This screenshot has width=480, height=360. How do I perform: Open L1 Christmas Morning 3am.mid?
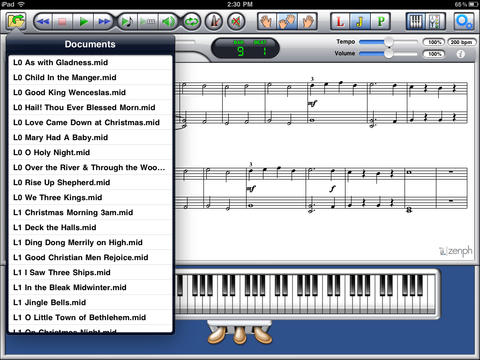90,212
